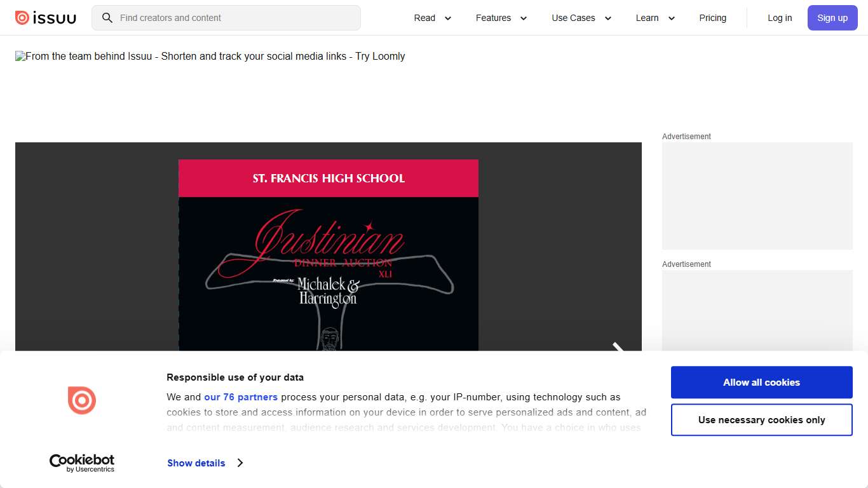This screenshot has width=868, height=488.
Task: Click the St. Francis High School publication cover
Action: pyautogui.click(x=328, y=254)
